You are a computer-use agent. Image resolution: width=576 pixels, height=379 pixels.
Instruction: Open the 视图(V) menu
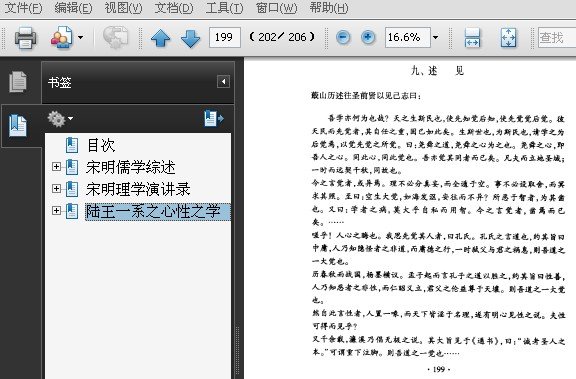tap(123, 8)
